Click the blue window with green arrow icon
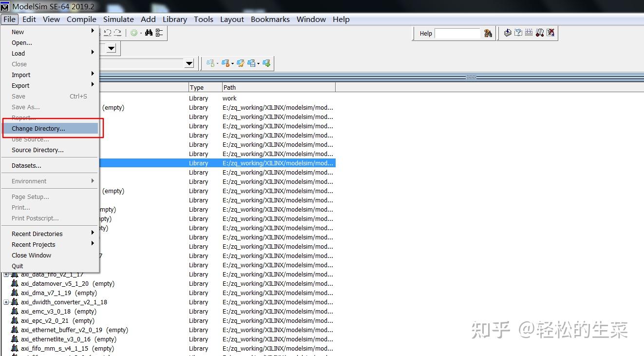Viewport: 644px width, 356px height. click(266, 63)
